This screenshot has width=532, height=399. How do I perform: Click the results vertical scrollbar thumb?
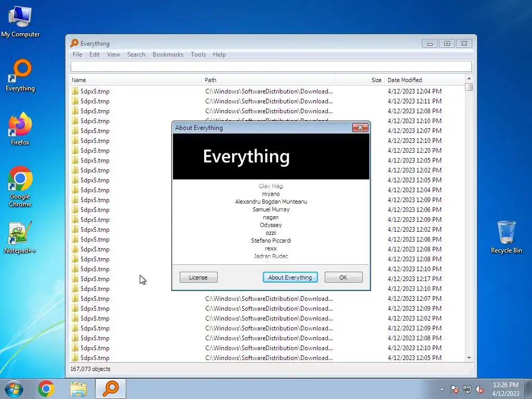pos(469,87)
